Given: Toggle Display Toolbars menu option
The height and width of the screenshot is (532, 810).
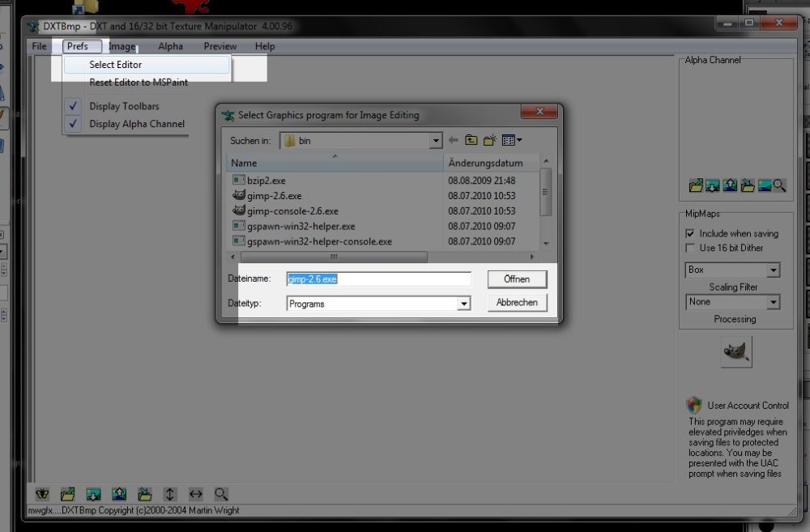Looking at the screenshot, I should [x=125, y=106].
